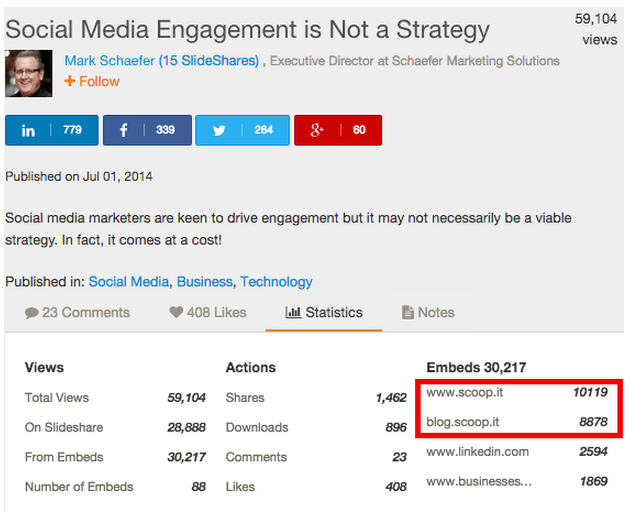
Task: Click the LinkedIn 'in' logo icon
Action: click(x=28, y=131)
